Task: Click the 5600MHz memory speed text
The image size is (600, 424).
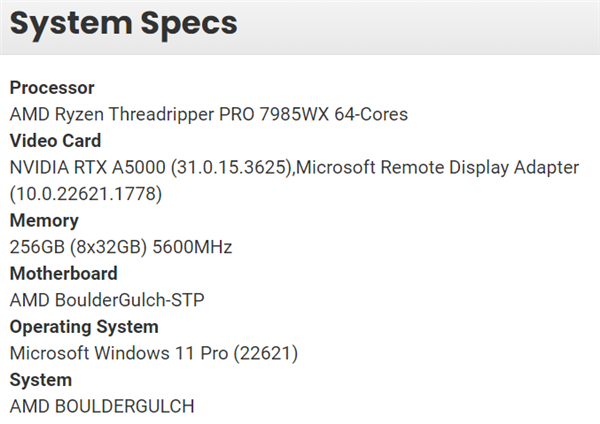Action: (192, 247)
